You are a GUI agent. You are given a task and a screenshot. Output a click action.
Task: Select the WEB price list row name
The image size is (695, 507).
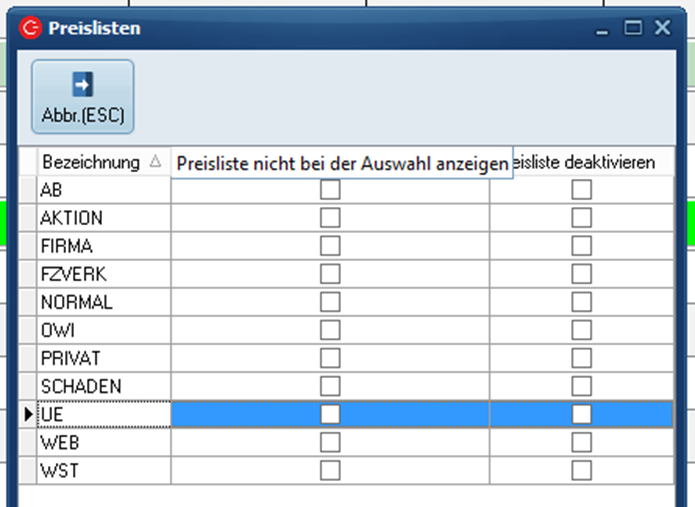pyautogui.click(x=100, y=442)
